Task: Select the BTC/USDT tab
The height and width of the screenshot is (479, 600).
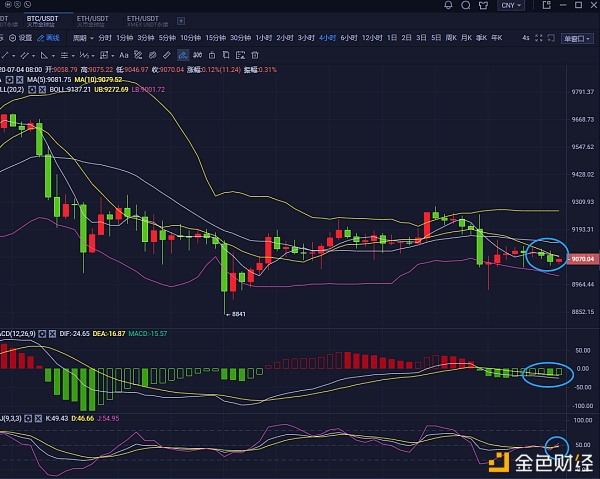Action: tap(41, 19)
